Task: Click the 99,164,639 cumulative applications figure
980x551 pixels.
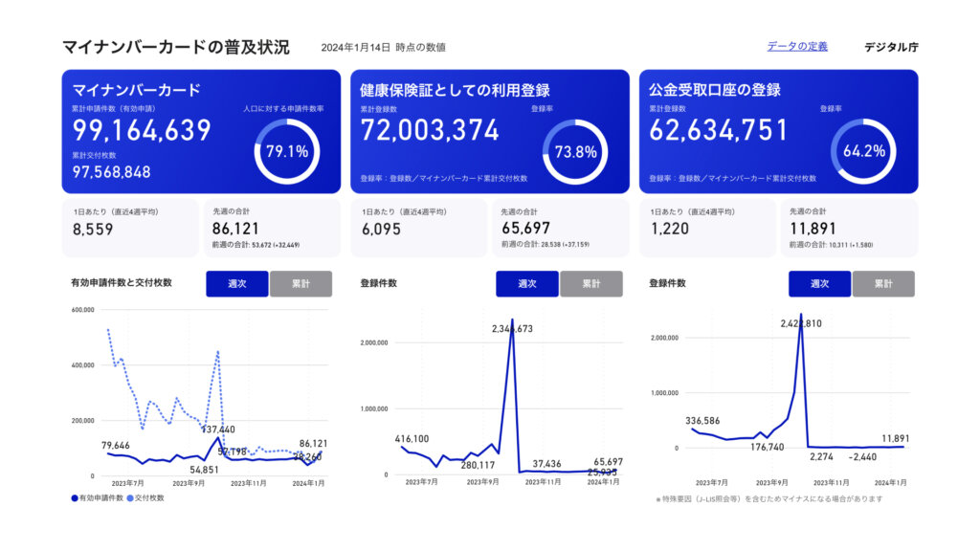Action: pos(142,130)
